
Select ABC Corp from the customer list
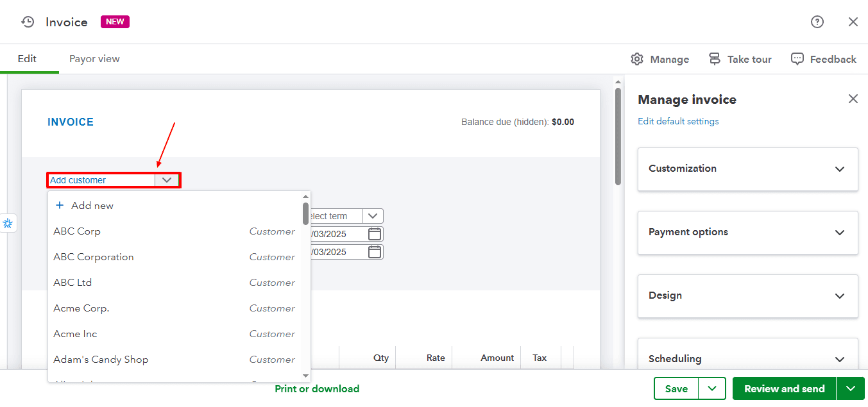(x=77, y=231)
